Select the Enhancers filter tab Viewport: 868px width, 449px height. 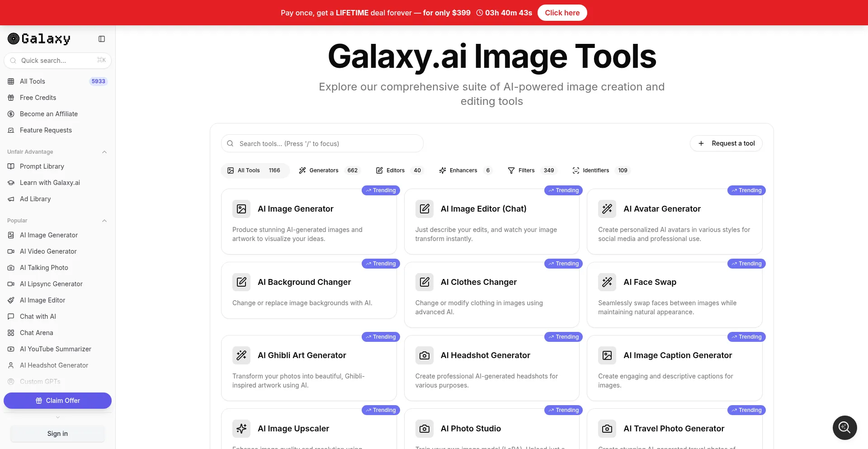tap(466, 170)
